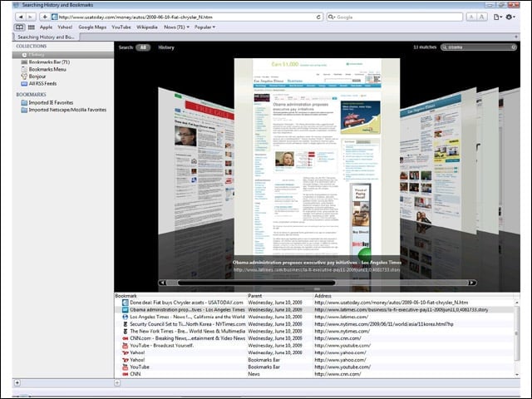Select Bookmarks Bar (71) collection
532x399 pixels.
49,62
